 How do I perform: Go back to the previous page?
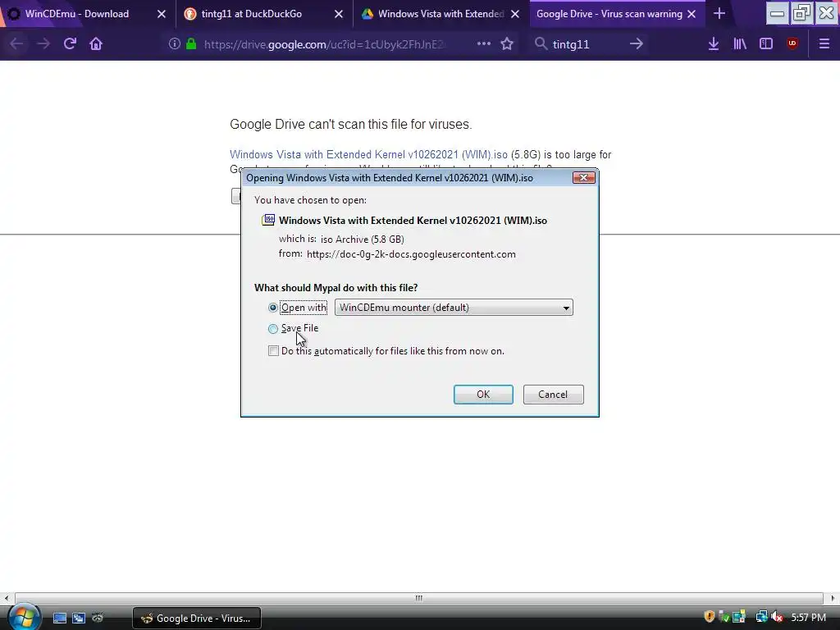(16, 44)
